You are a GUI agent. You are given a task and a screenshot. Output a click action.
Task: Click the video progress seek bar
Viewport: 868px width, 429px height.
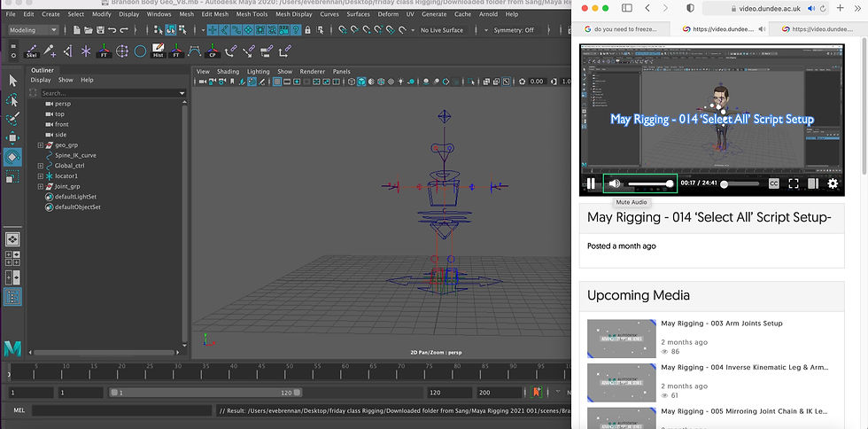[x=740, y=183]
